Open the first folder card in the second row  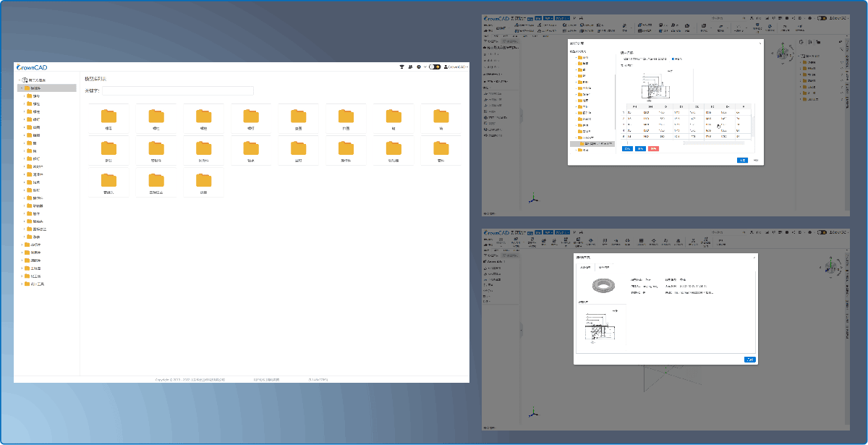[x=109, y=151]
